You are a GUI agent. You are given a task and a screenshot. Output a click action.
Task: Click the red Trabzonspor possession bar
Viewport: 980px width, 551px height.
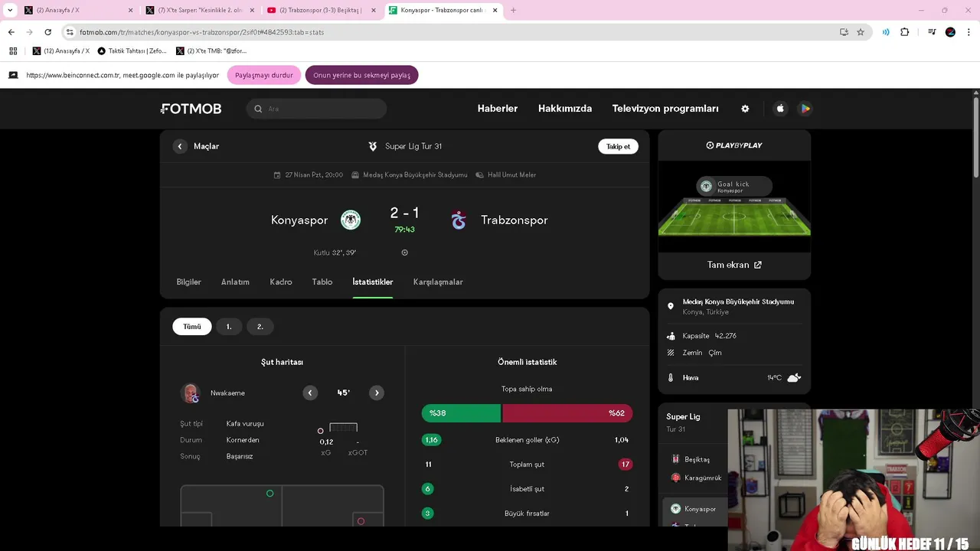click(x=567, y=413)
